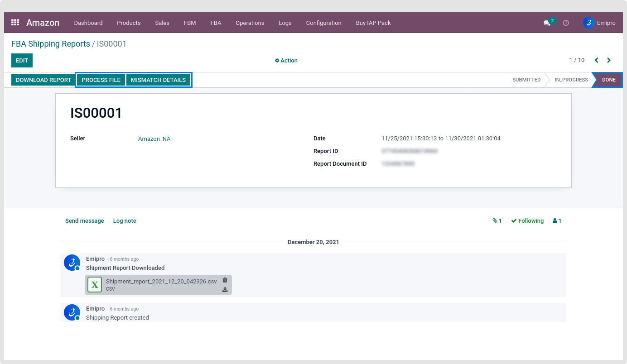The width and height of the screenshot is (627, 364).
Task: Delete the shipment report CSV attachment
Action: [225, 280]
